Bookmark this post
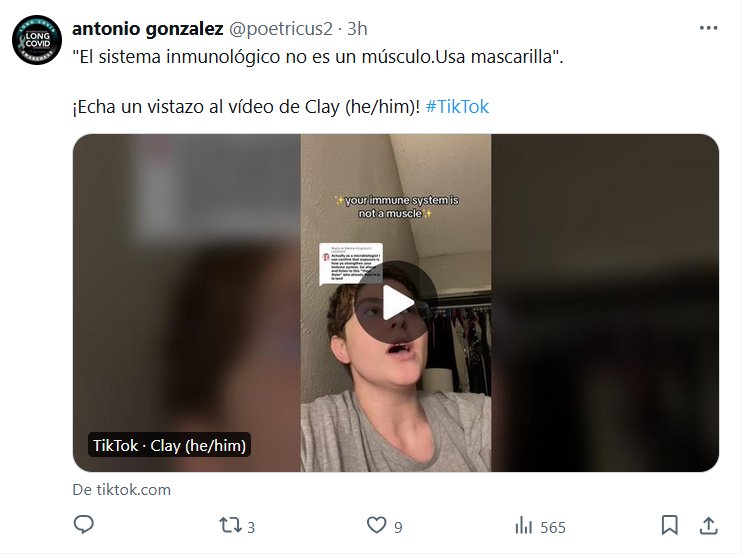Viewport: 744px width, 554px height. click(670, 525)
